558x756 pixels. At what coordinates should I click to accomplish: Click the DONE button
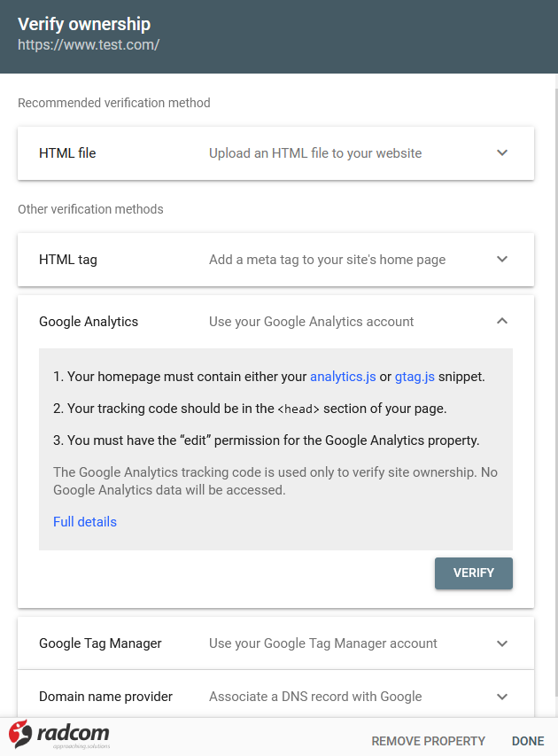pyautogui.click(x=528, y=741)
